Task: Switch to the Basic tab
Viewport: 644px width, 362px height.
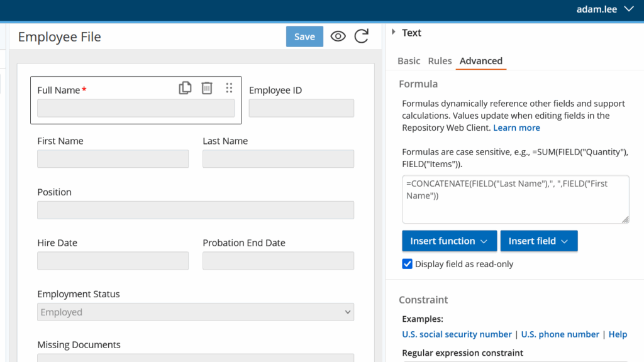Action: (409, 61)
